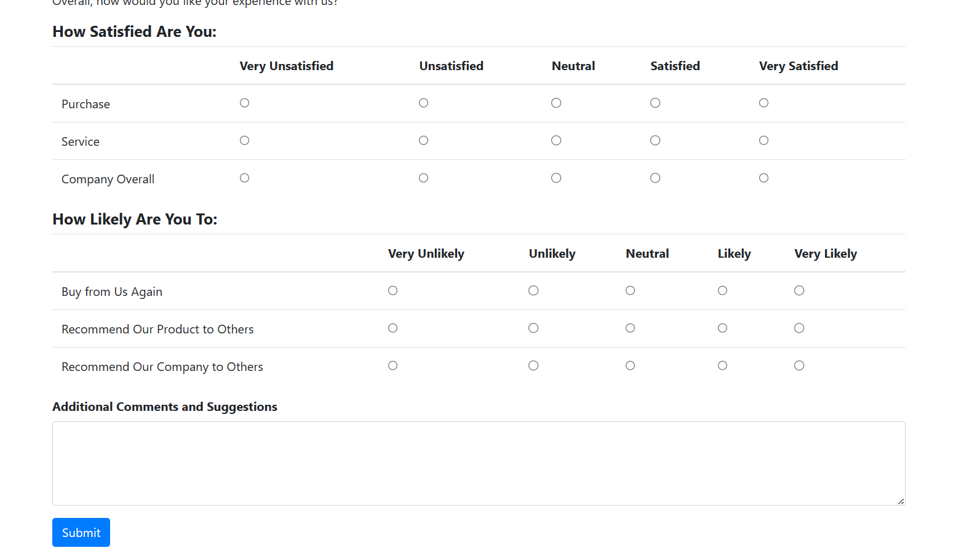This screenshot has width=980, height=553.
Task: Select Very Satisfied for Service
Action: click(763, 140)
